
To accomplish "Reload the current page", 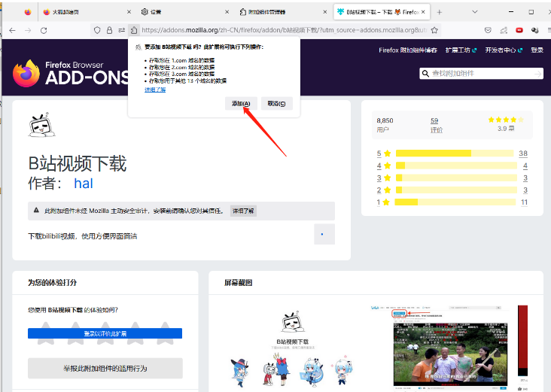I will (x=44, y=31).
